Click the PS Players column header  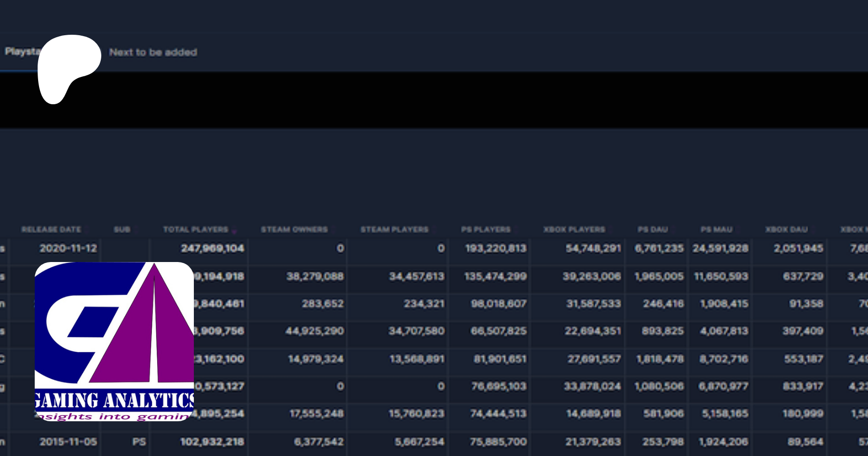point(485,229)
